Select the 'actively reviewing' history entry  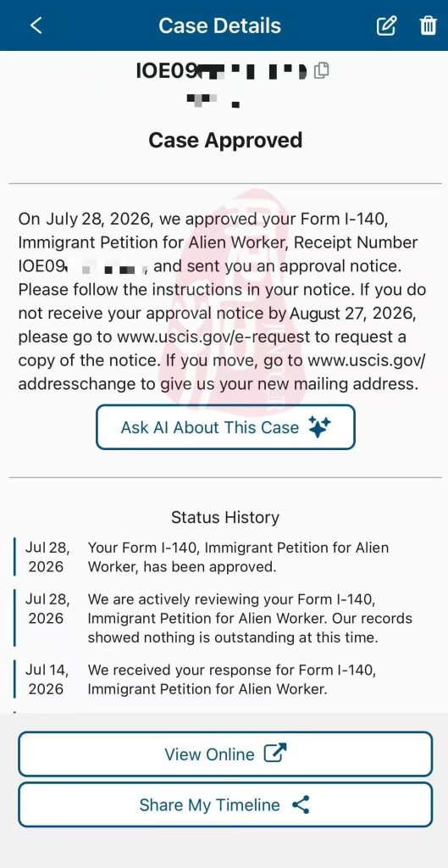[225, 618]
